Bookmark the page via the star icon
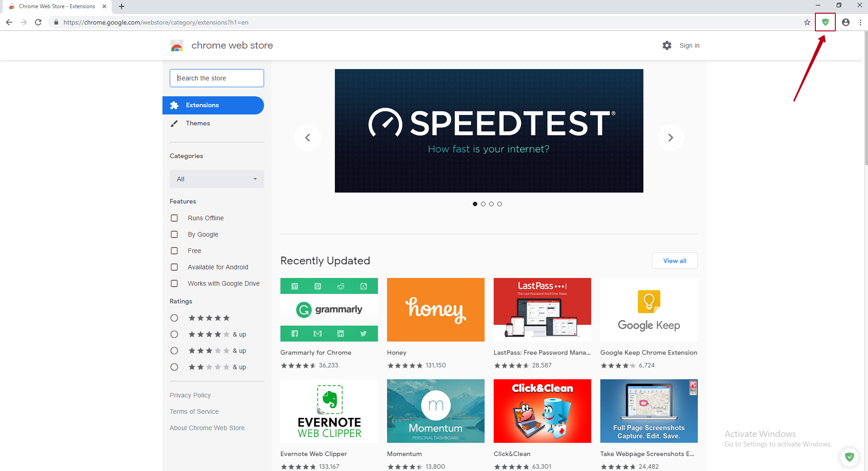Screen dimensions: 868x471 pos(807,22)
